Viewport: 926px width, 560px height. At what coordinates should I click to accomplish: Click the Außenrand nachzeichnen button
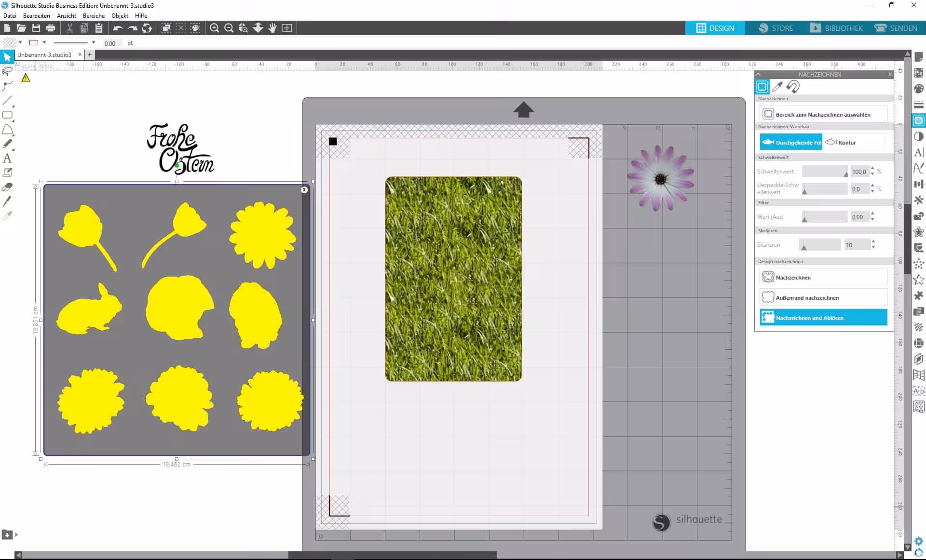823,297
